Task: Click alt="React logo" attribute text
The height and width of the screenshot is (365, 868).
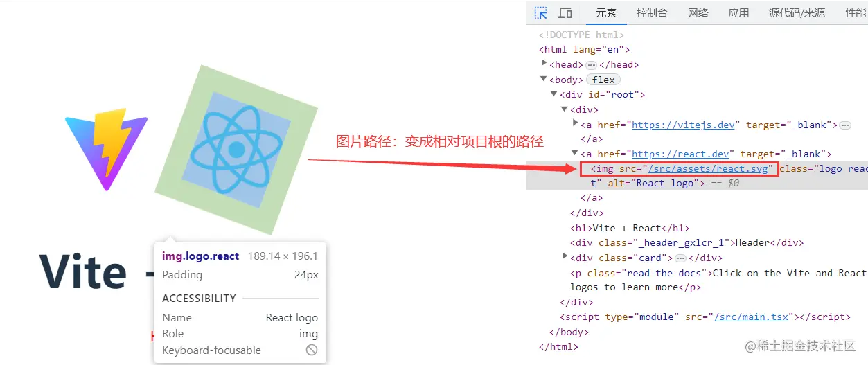Action: pyautogui.click(x=653, y=183)
